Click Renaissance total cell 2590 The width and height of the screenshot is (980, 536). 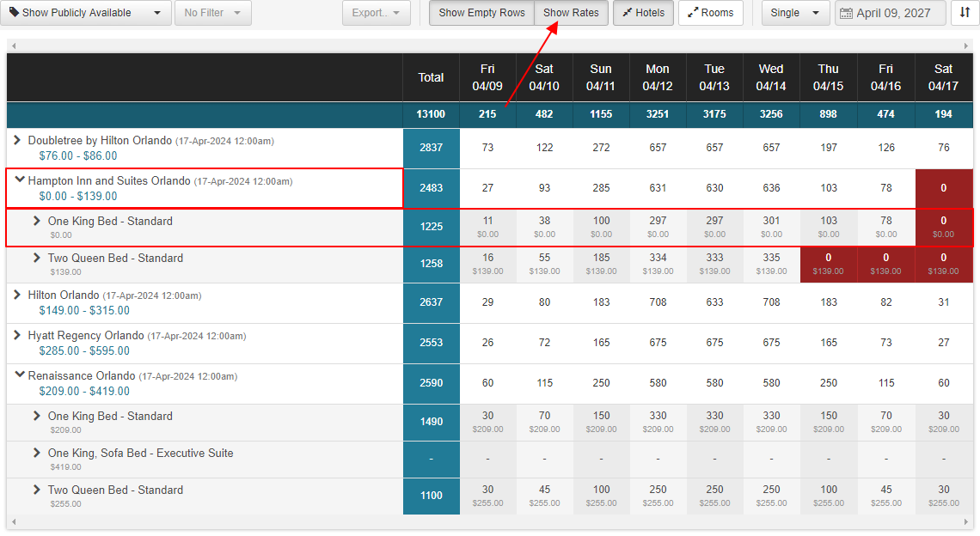pyautogui.click(x=432, y=383)
